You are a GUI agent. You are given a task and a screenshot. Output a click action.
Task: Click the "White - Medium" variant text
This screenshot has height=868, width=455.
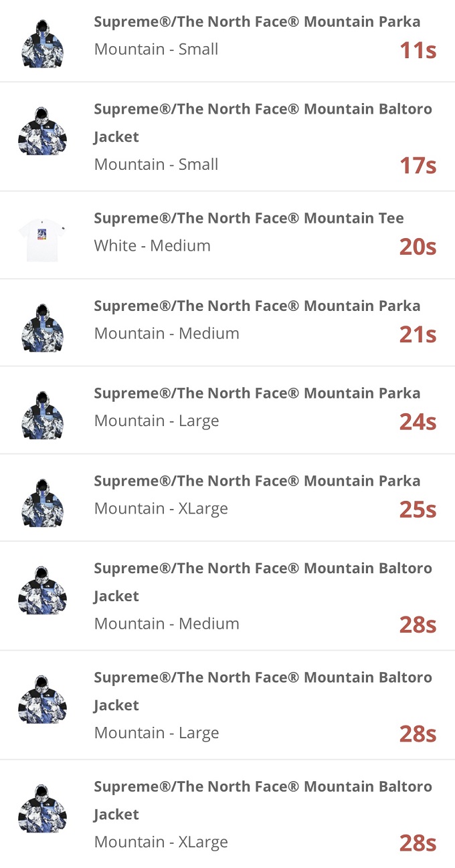(x=153, y=245)
